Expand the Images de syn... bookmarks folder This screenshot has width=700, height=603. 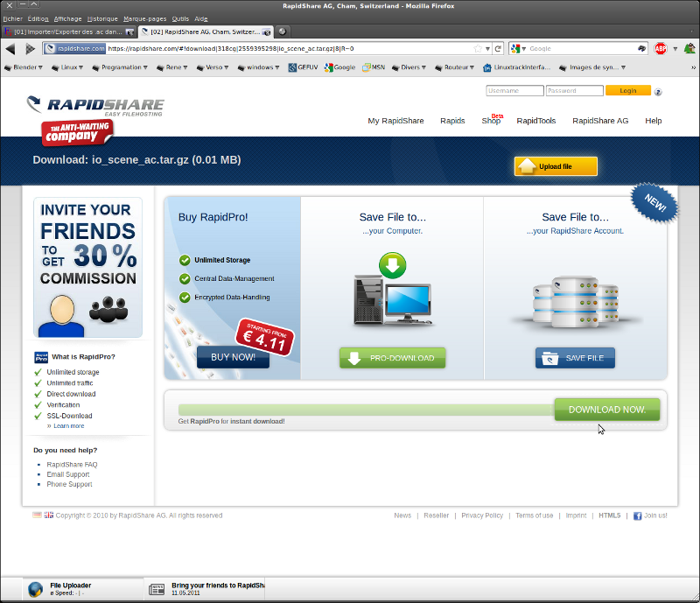(x=592, y=67)
